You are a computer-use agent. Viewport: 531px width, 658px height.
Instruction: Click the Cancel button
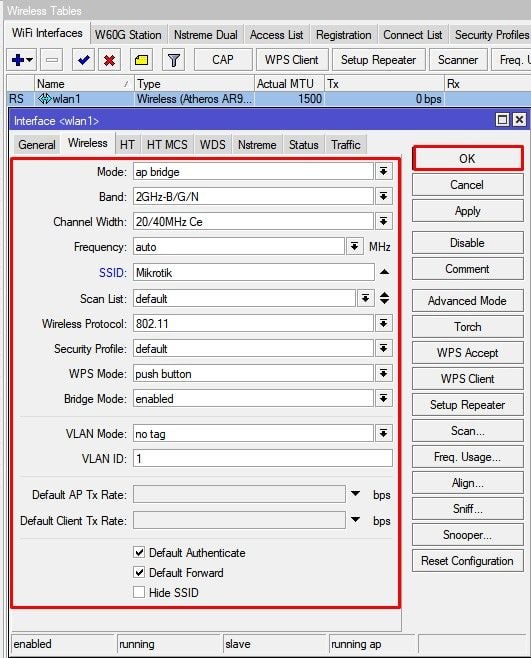point(467,185)
